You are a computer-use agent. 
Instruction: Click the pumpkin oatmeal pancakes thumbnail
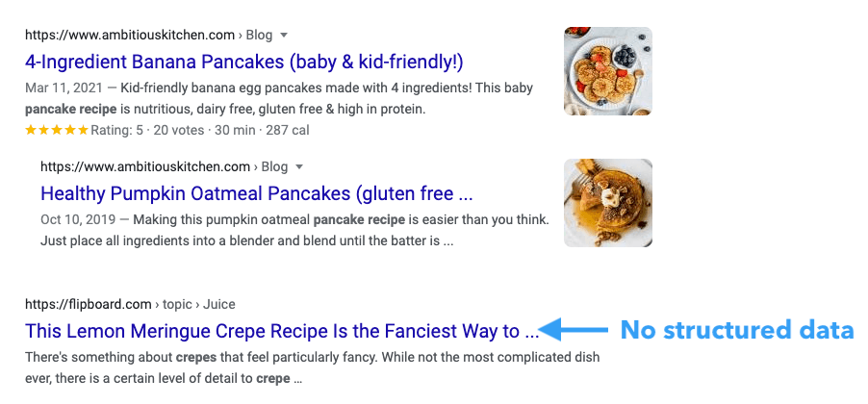pos(608,203)
